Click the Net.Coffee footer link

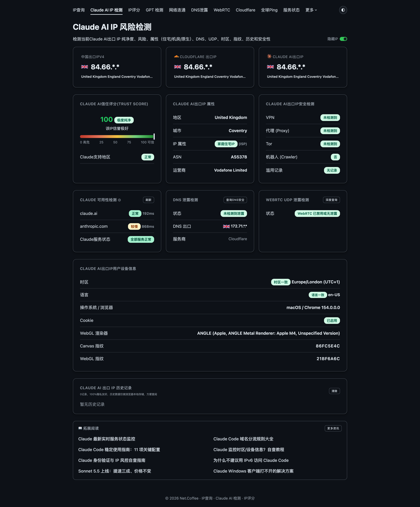click(189, 498)
